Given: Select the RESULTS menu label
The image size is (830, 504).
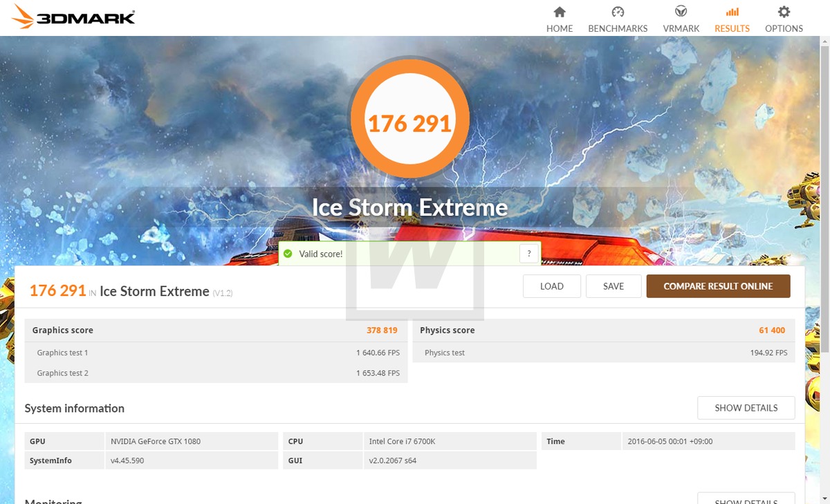Looking at the screenshot, I should (x=732, y=28).
